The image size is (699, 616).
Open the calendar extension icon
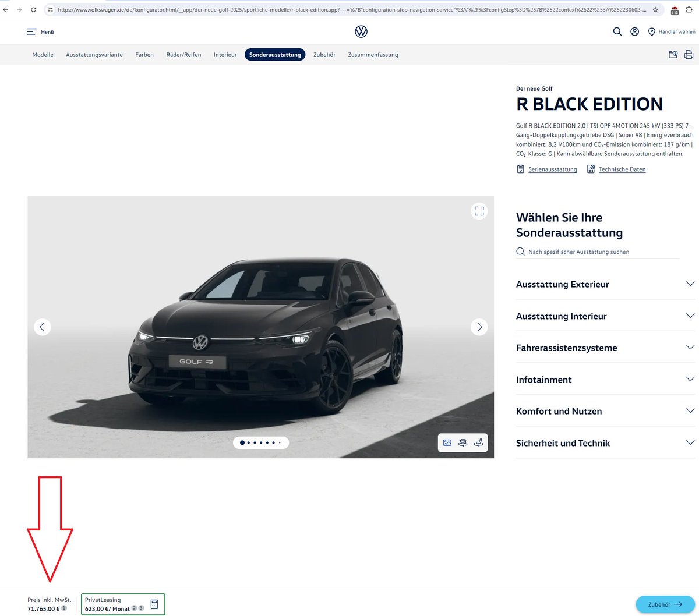[675, 10]
